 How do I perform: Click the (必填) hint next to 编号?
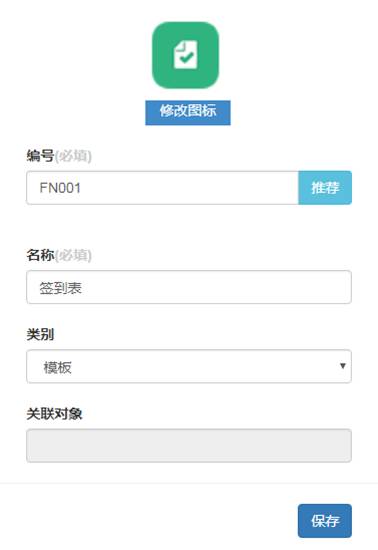[73, 156]
